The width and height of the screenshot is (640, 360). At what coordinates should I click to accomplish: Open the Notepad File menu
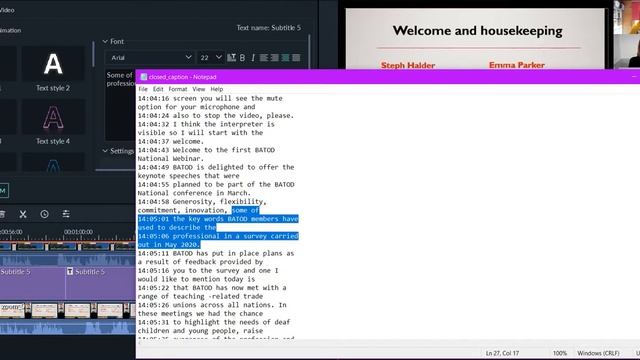[143, 89]
